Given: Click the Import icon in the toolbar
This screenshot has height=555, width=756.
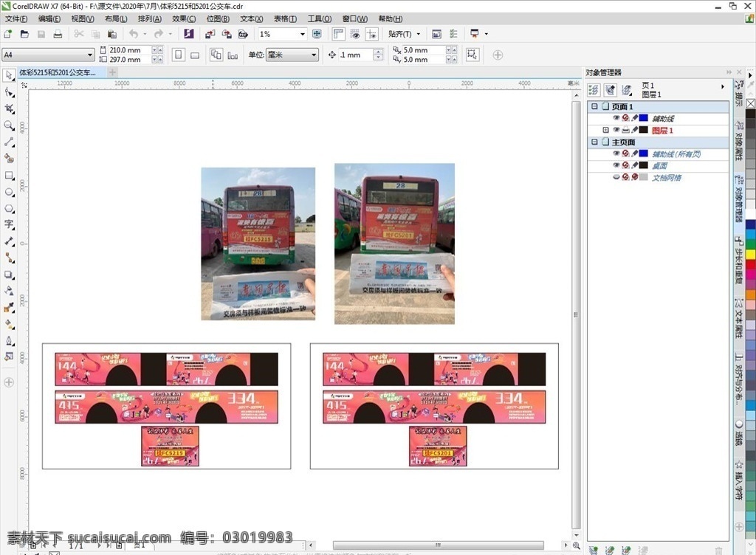Looking at the screenshot, I should pos(210,34).
